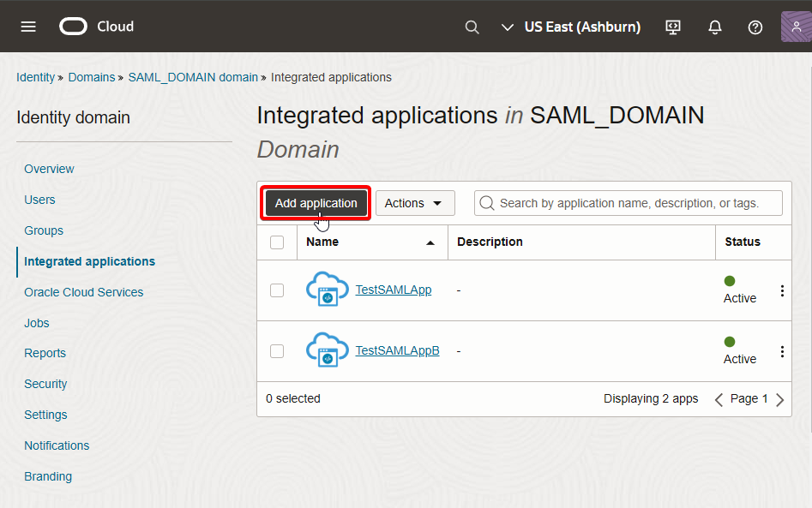The image size is (812, 508).
Task: Check the TestSAMLApp row checkbox
Action: point(277,290)
